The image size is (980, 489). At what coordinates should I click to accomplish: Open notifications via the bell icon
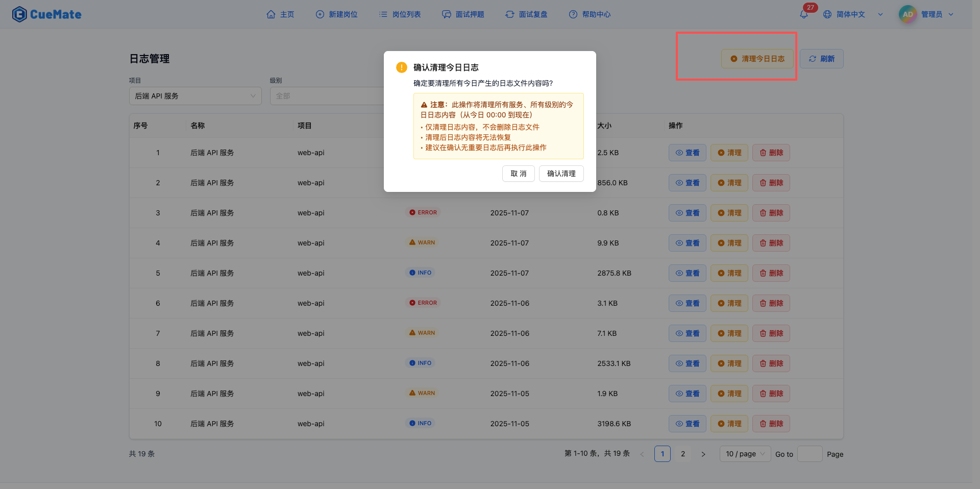click(803, 14)
